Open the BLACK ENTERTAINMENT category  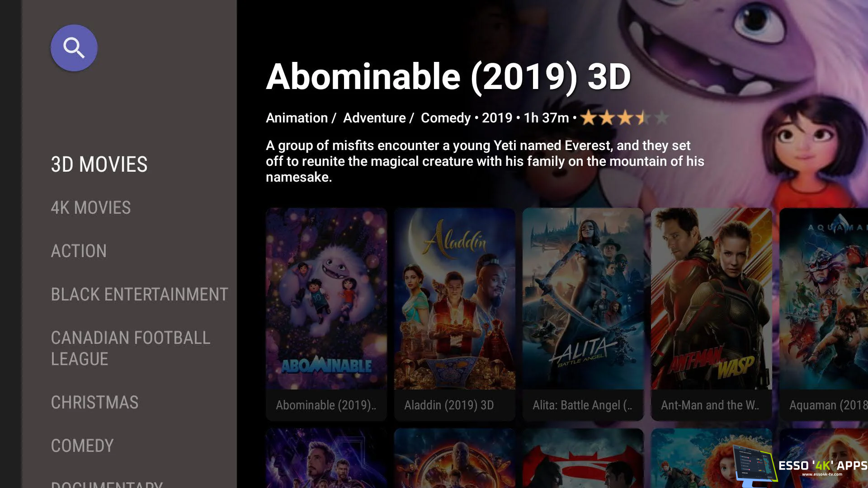139,294
